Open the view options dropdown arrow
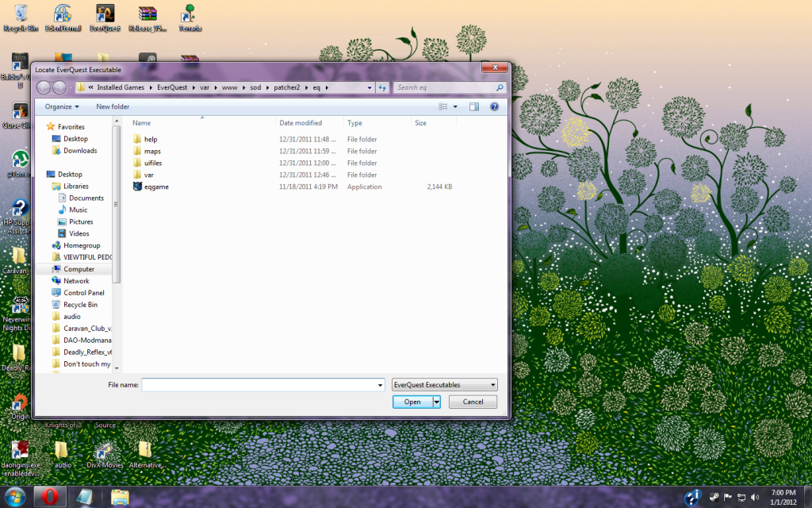The height and width of the screenshot is (508, 812). 455,107
